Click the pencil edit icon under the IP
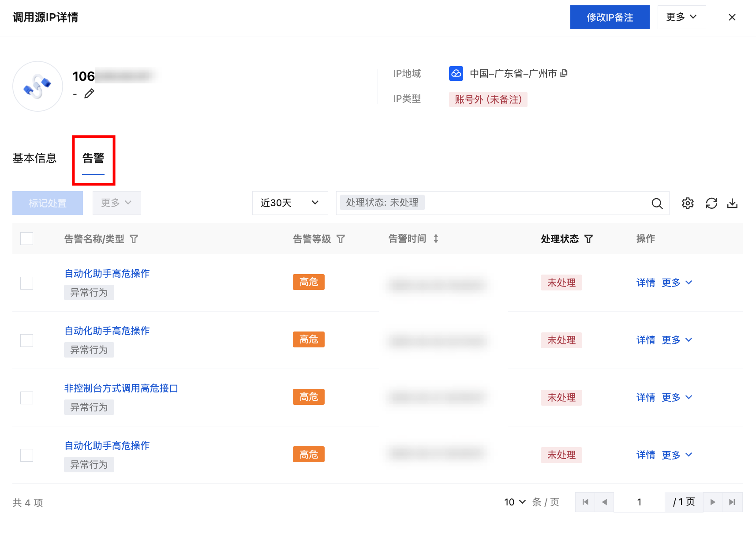 (89, 94)
